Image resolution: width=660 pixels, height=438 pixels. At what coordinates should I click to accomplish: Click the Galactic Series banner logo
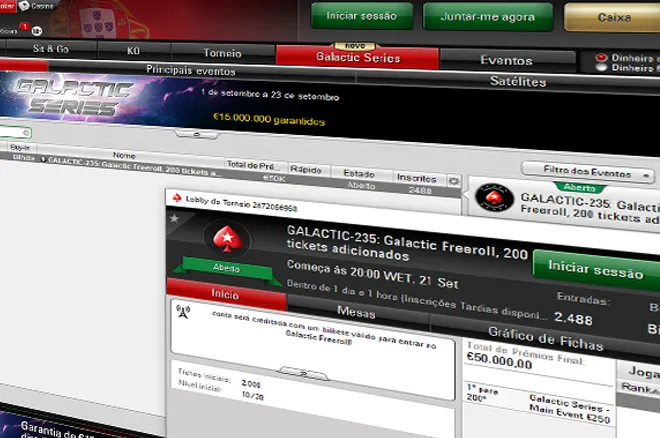click(x=74, y=98)
